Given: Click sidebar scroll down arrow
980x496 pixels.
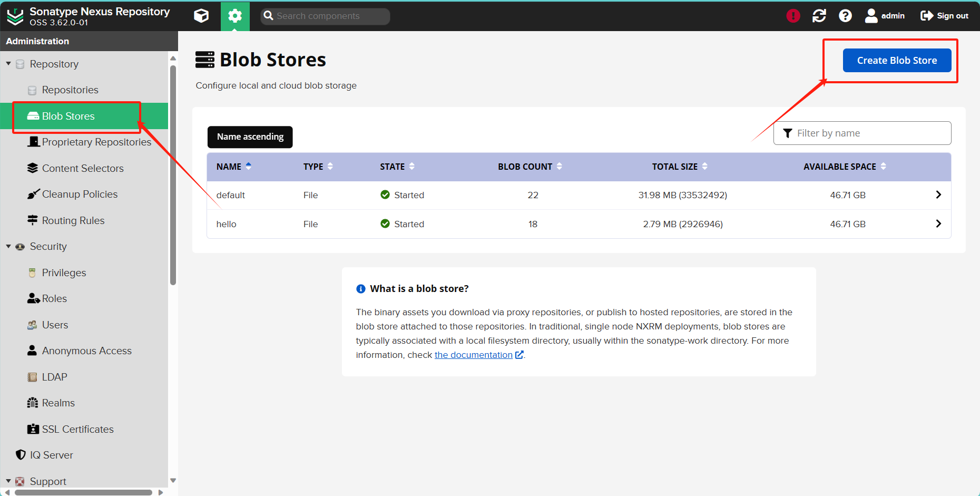Looking at the screenshot, I should [173, 481].
